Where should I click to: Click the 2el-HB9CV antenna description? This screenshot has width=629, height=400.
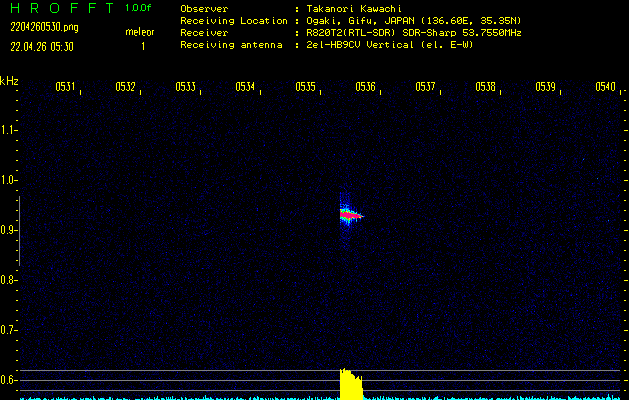[390, 45]
